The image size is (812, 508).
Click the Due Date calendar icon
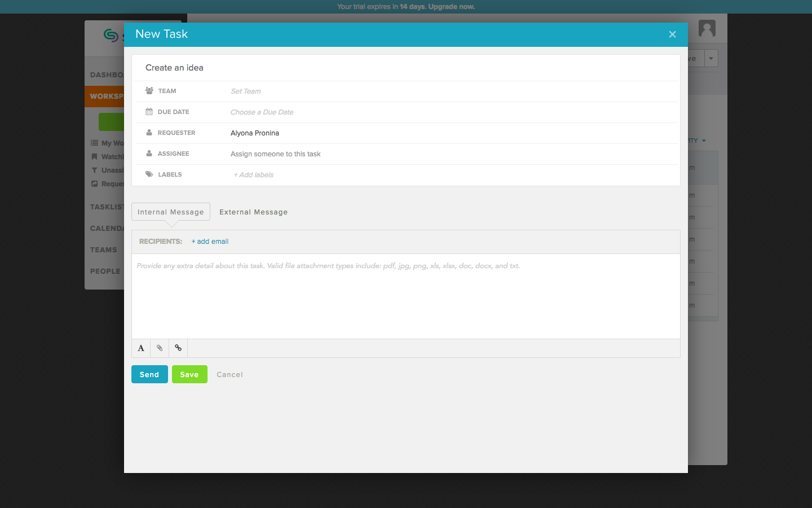(x=149, y=112)
